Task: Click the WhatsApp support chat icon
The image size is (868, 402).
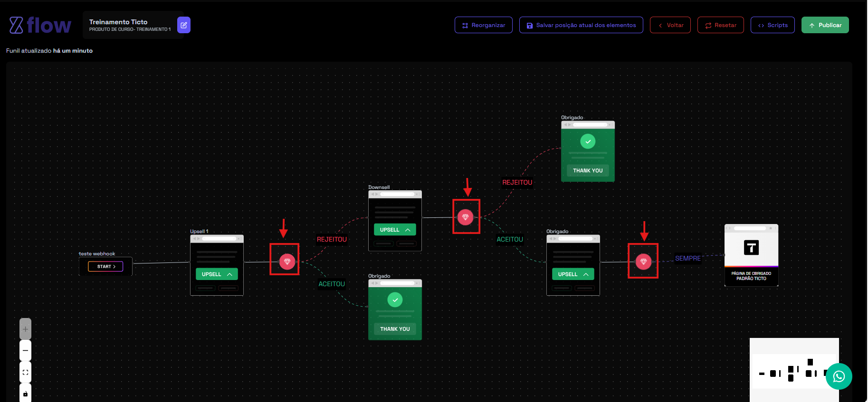Action: pyautogui.click(x=839, y=376)
